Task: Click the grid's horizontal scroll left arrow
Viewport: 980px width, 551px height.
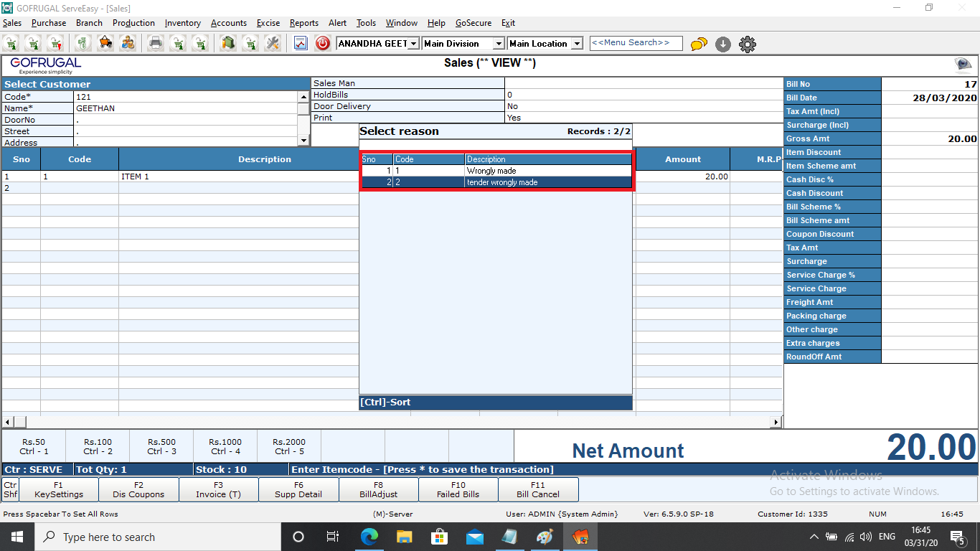Action: (x=8, y=422)
